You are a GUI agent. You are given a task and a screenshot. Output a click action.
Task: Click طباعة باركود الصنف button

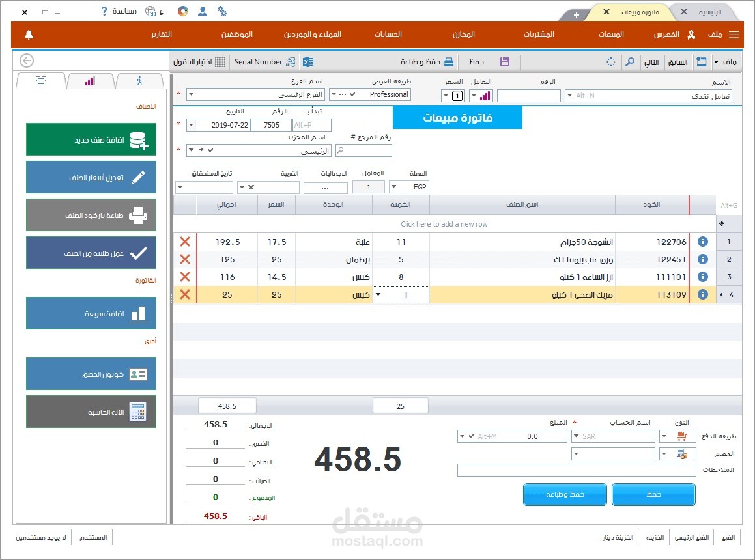(91, 216)
